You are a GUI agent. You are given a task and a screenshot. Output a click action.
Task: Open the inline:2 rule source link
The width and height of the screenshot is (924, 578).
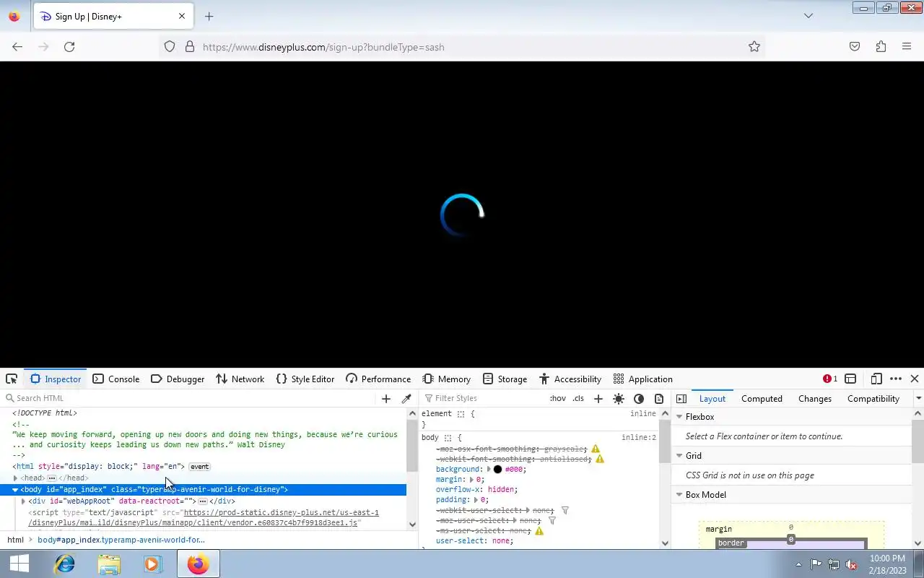pyautogui.click(x=639, y=437)
